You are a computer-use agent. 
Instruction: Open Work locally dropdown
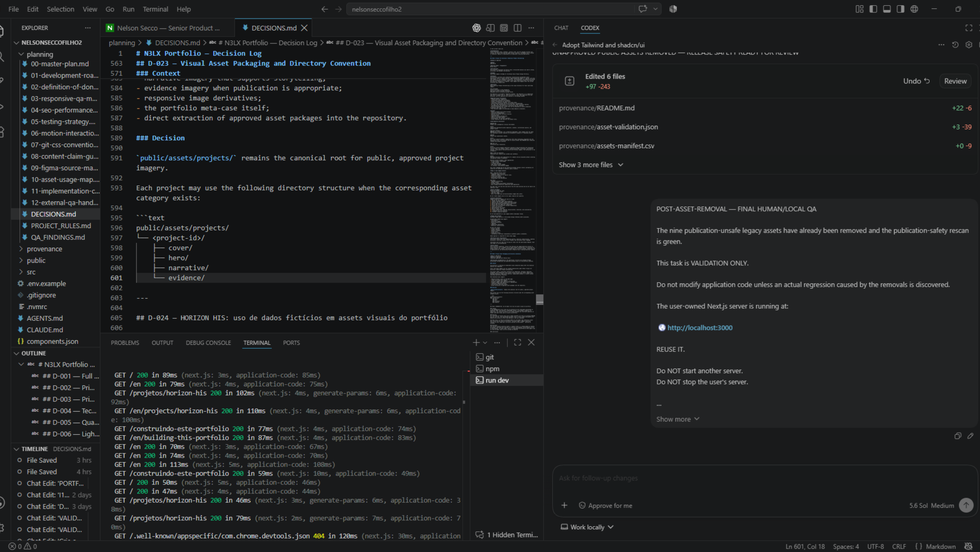(x=587, y=527)
